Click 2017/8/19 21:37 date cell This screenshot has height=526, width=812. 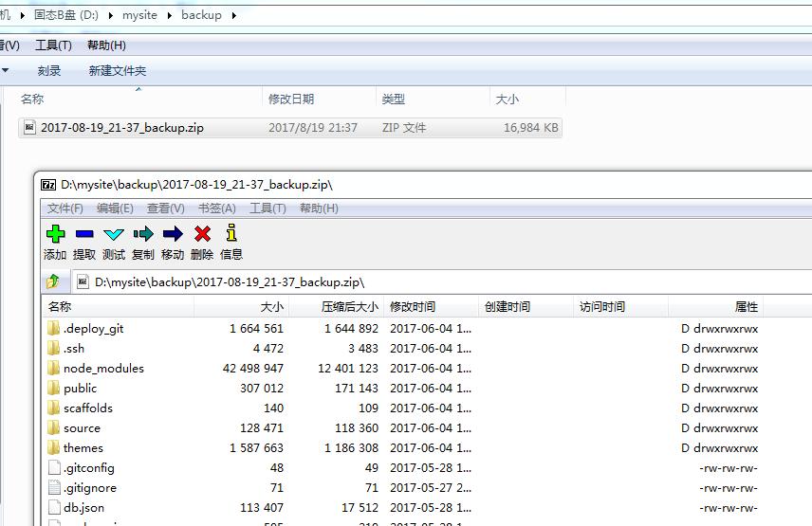pos(313,128)
